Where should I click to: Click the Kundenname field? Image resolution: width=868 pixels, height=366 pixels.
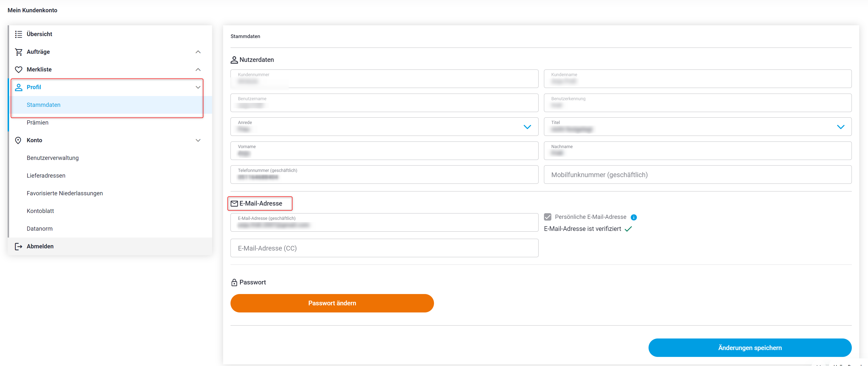pos(697,79)
